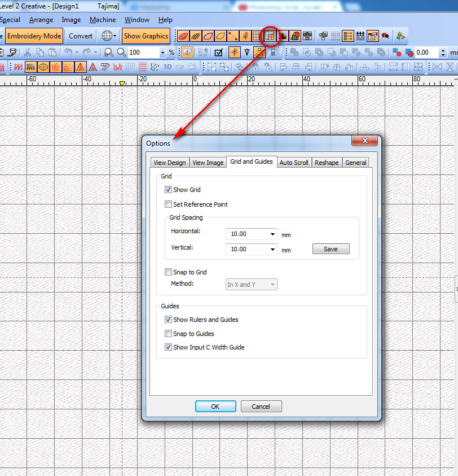
Task: Toggle the Show Stitches diagonal-lines icon
Action: pyautogui.click(x=196, y=36)
